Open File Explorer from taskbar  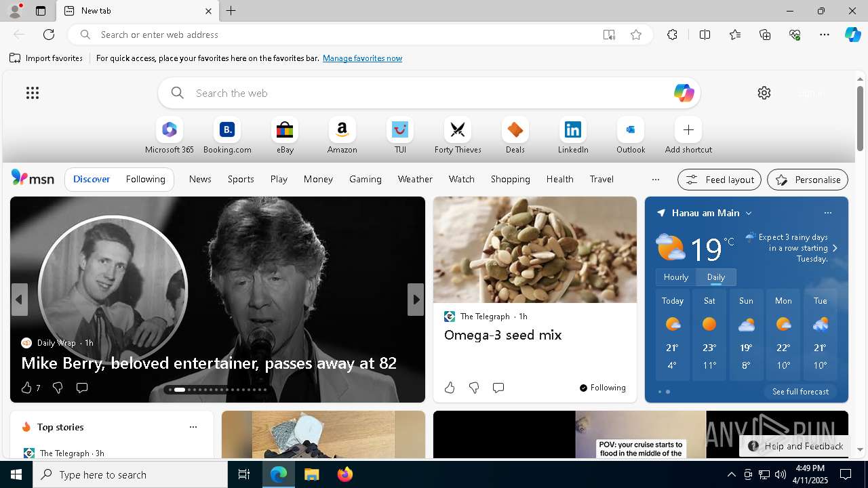pos(312,474)
